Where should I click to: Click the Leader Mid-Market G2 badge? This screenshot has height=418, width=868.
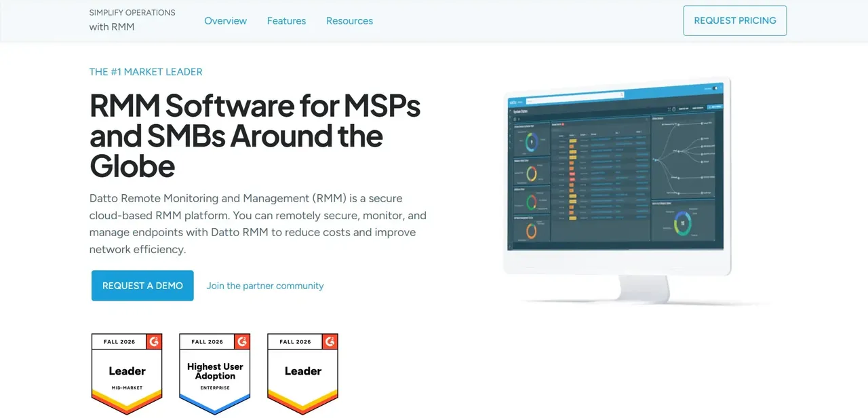[x=127, y=373]
